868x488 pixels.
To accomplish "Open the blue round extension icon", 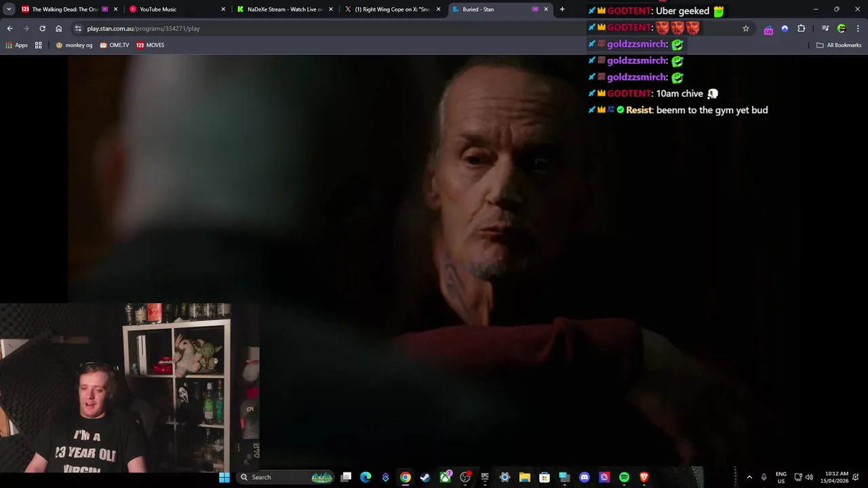I will pyautogui.click(x=785, y=28).
